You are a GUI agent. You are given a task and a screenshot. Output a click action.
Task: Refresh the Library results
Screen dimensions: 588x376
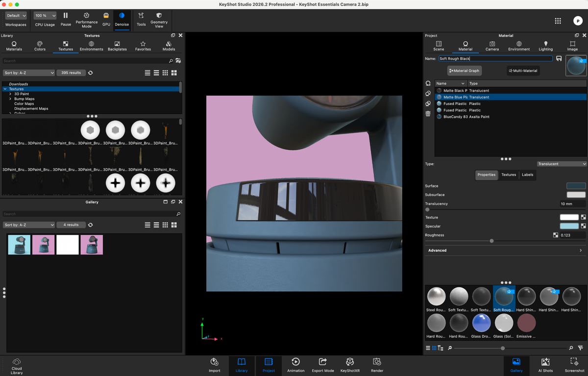click(91, 73)
